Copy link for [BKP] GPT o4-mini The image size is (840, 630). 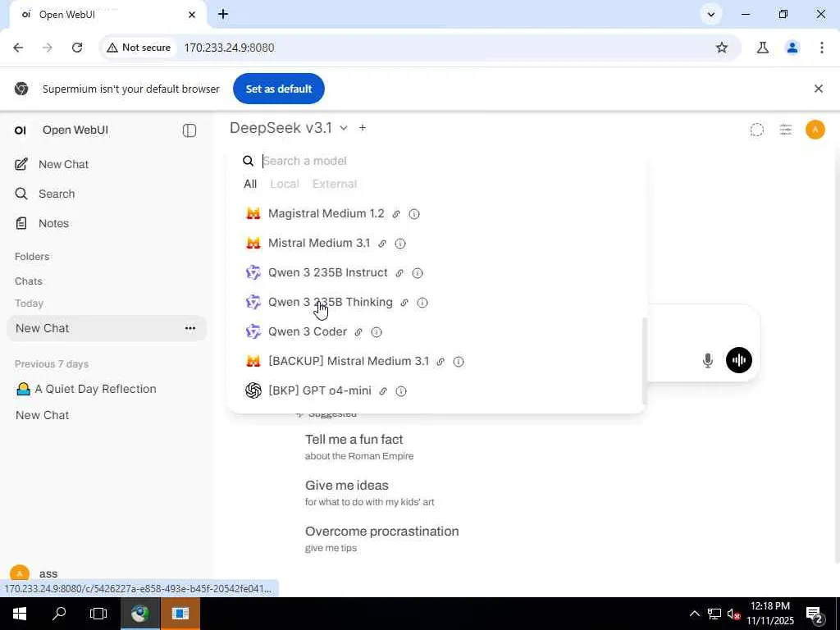point(383,391)
